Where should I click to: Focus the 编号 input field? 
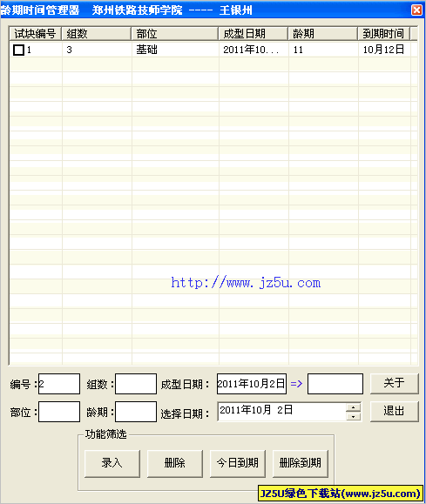pos(59,384)
